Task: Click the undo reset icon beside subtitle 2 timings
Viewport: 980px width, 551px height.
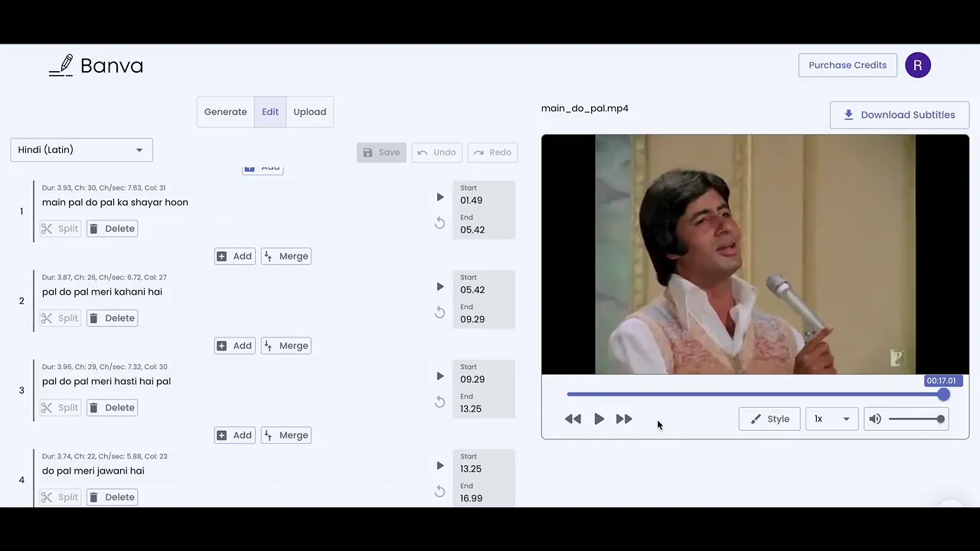Action: 439,311
